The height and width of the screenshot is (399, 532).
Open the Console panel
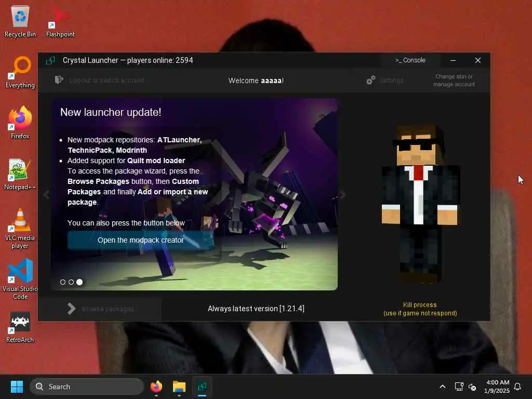(410, 60)
